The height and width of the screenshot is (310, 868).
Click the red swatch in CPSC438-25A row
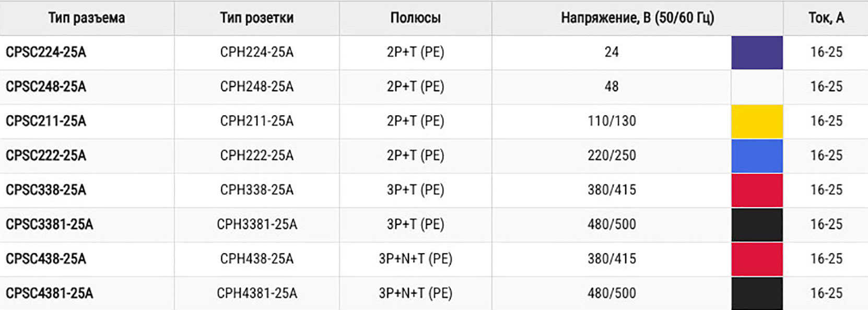pyautogui.click(x=757, y=259)
